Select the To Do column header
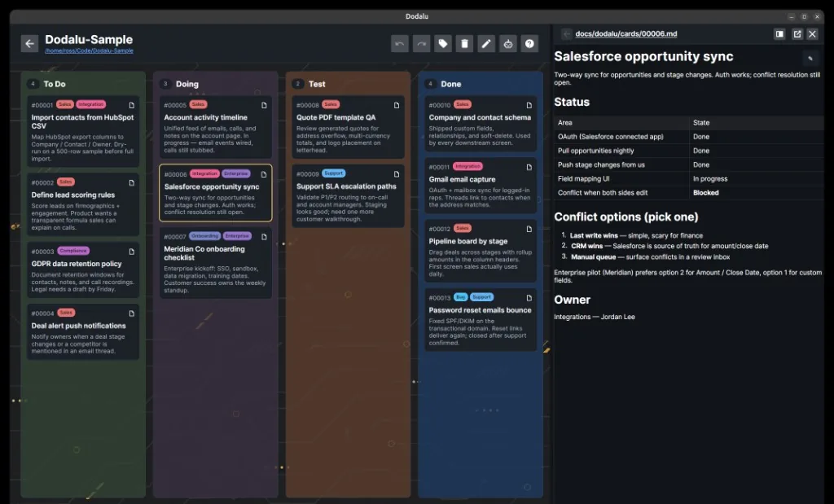Screen dimensions: 834x504 pyautogui.click(x=55, y=84)
